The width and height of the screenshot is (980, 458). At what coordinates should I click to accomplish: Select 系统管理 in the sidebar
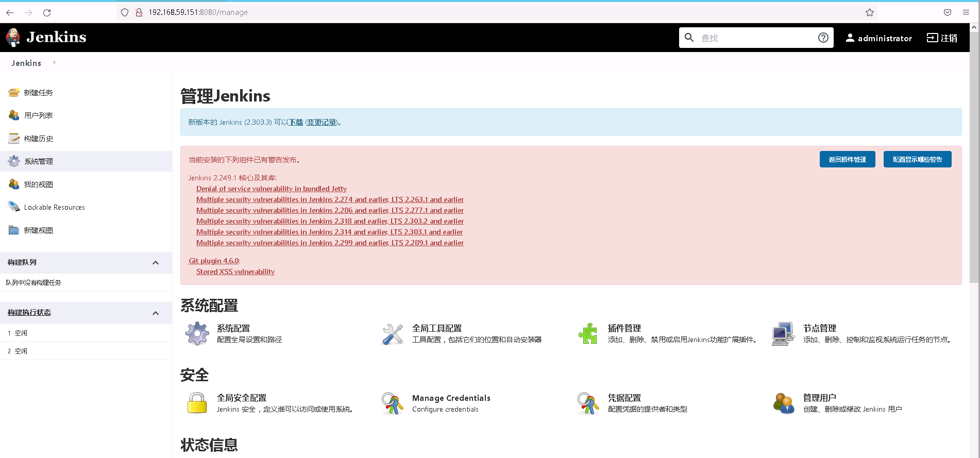[x=39, y=161]
